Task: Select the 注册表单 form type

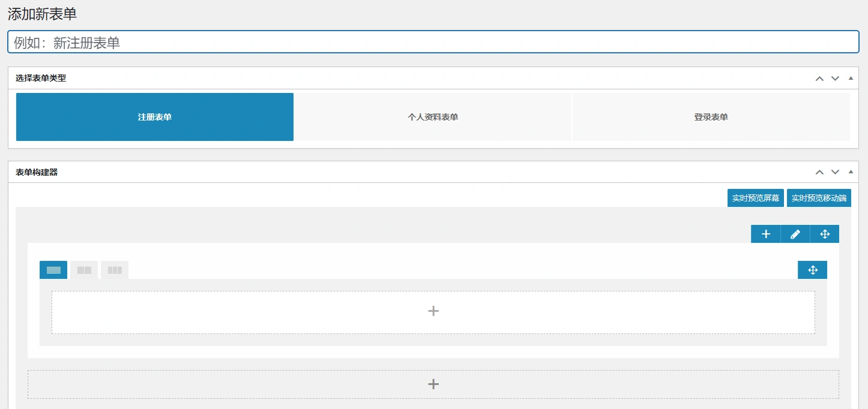Action: point(155,117)
